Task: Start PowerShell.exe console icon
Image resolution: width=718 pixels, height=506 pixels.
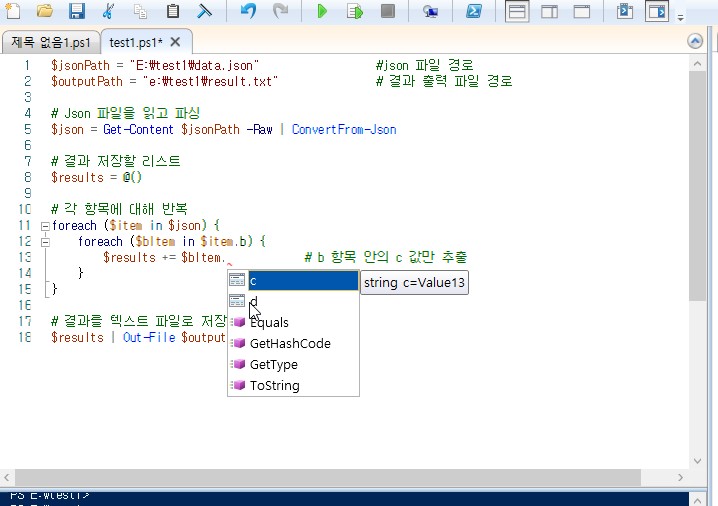Action: tap(473, 11)
